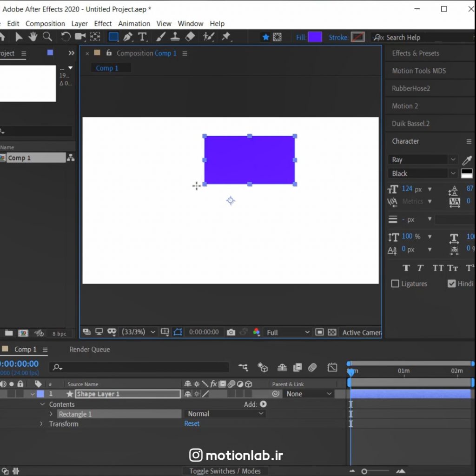Toggle the lock on the Composition panel
Viewport: 476px width, 476px height.
click(x=109, y=53)
